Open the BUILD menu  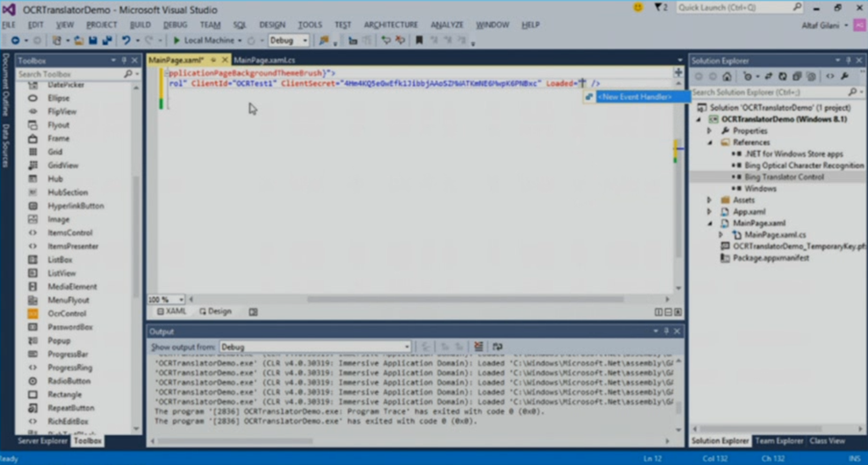[x=140, y=25]
